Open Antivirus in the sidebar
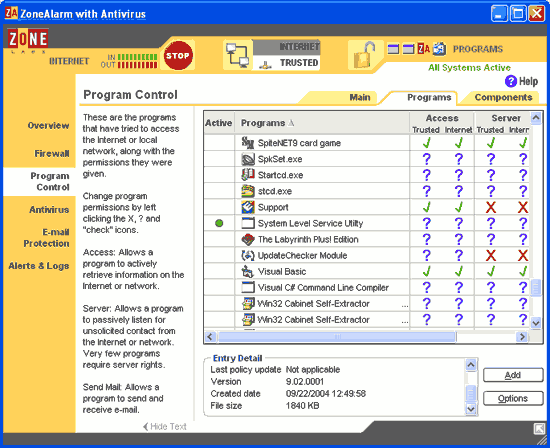The height and width of the screenshot is (448, 550). pyautogui.click(x=49, y=209)
